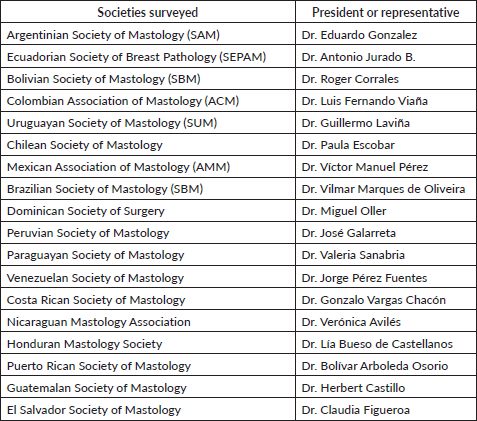Screen dimensions: 477x421
Task: Click the 'Societies surveyed' column header
Action: [148, 12]
